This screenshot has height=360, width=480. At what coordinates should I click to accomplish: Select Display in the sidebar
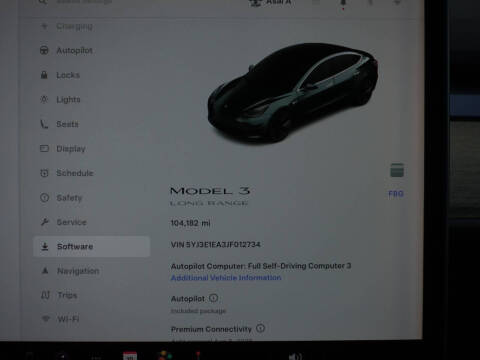coord(63,149)
